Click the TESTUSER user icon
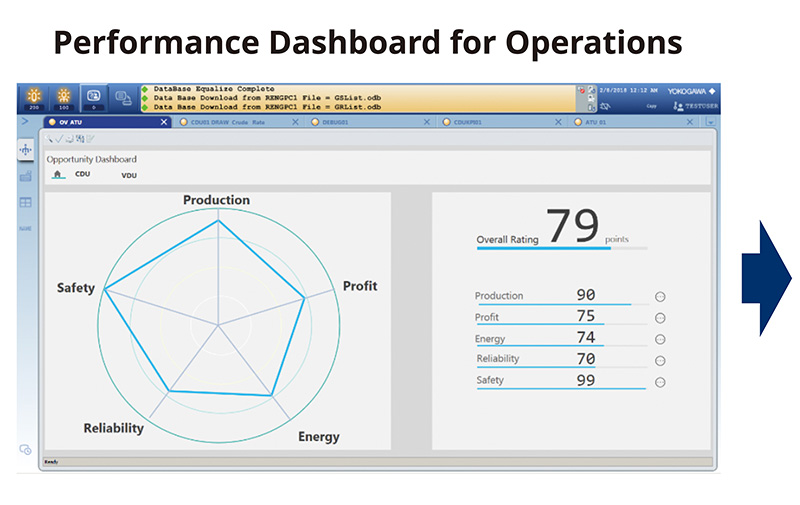800x505 pixels. coord(678,106)
